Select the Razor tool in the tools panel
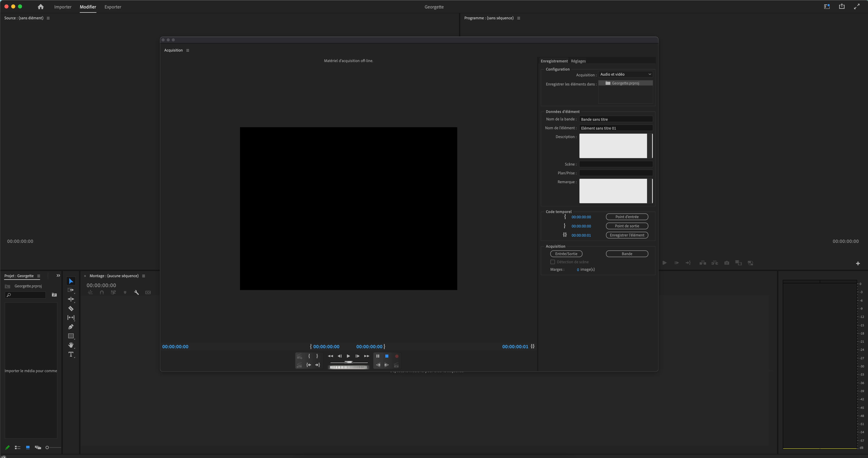 (x=71, y=309)
